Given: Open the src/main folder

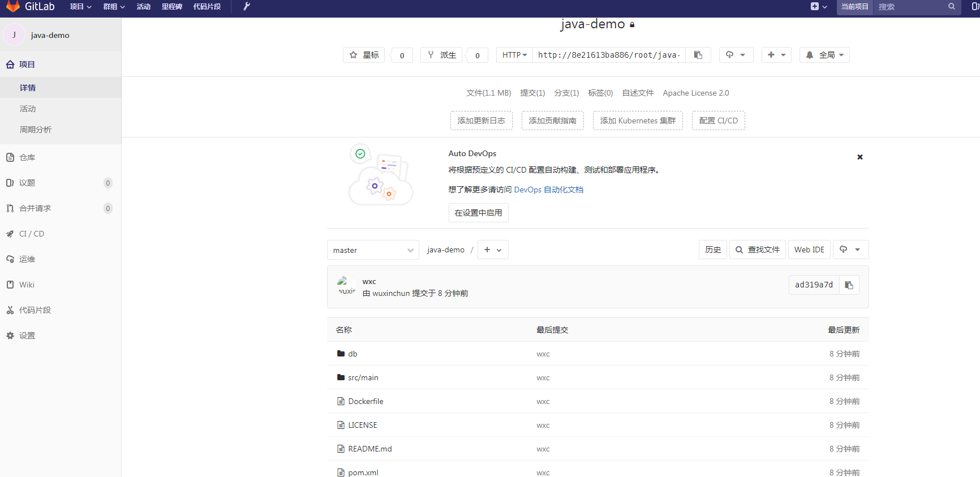Looking at the screenshot, I should pyautogui.click(x=363, y=377).
